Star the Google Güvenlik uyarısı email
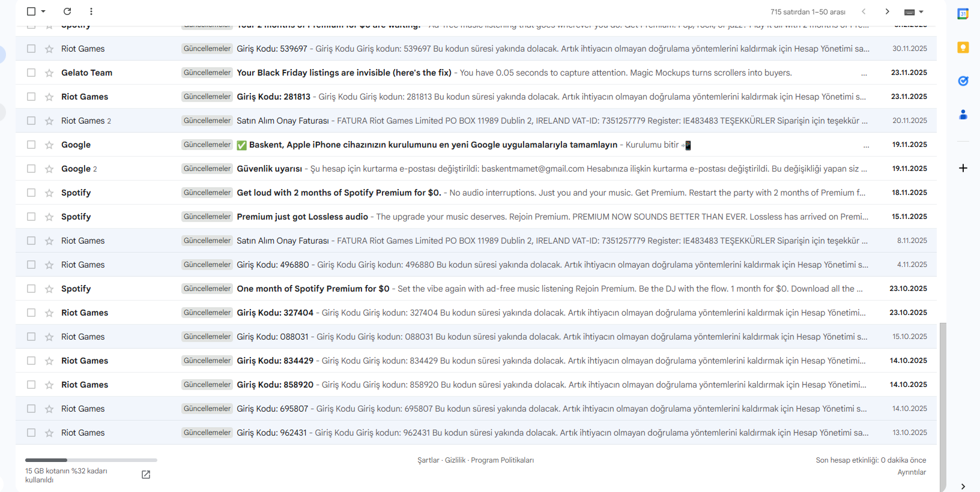The height and width of the screenshot is (492, 980). tap(49, 169)
